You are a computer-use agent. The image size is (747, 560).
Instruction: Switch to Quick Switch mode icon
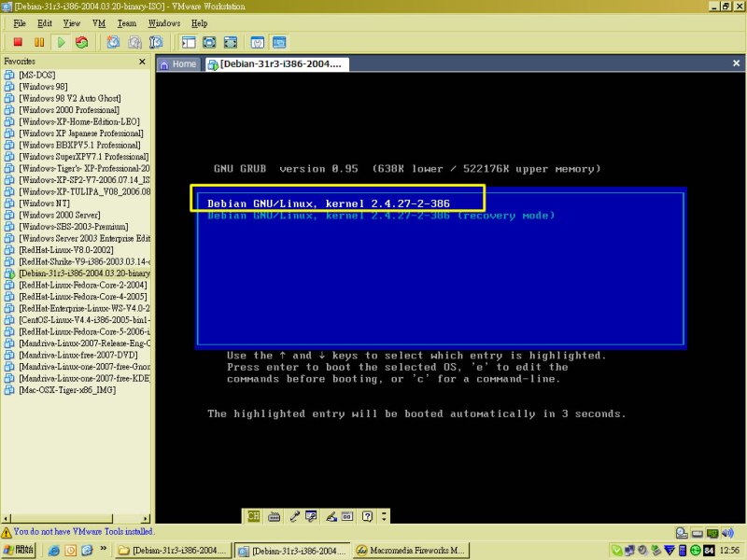[x=209, y=42]
